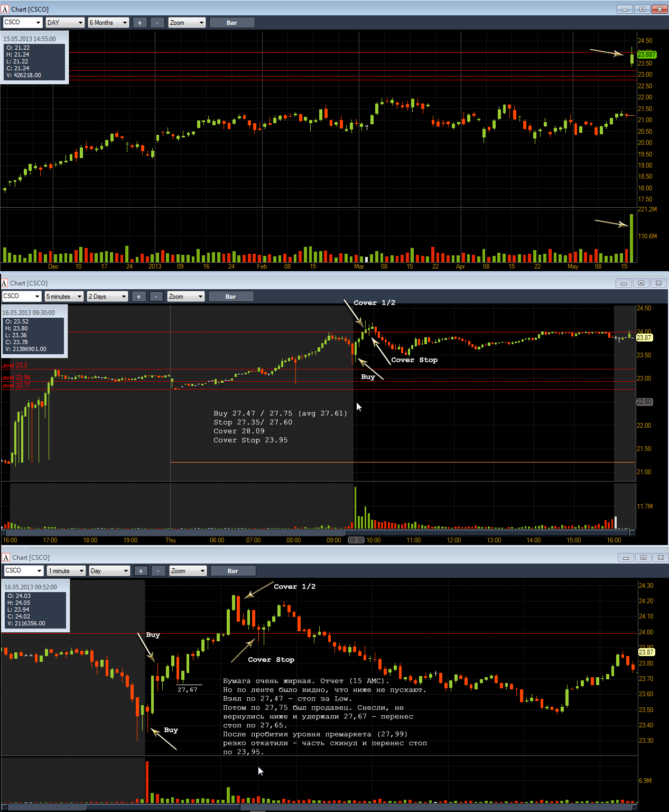Click Buy 27.47 / 27.75 note text
Image resolution: width=669 pixels, height=812 pixels.
[x=281, y=413]
